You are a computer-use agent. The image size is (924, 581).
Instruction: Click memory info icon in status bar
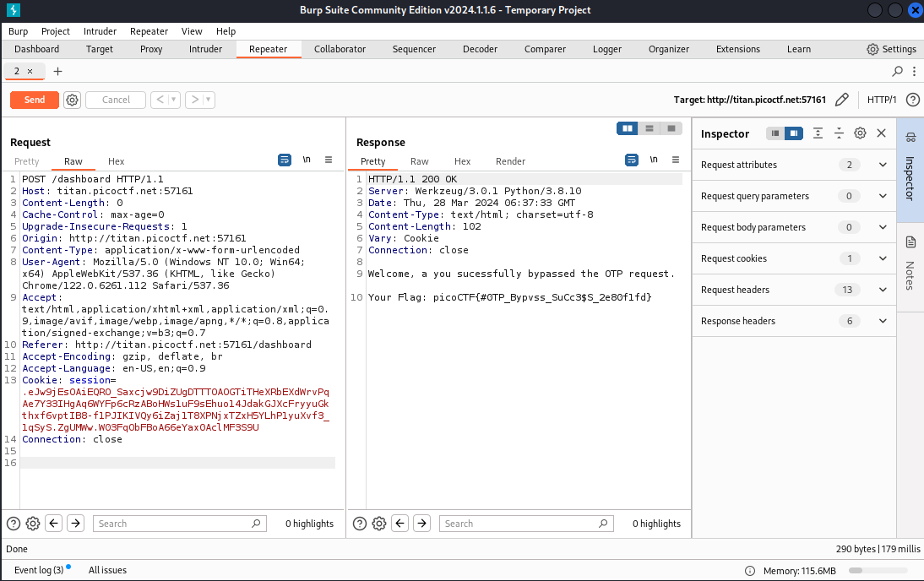point(749,570)
